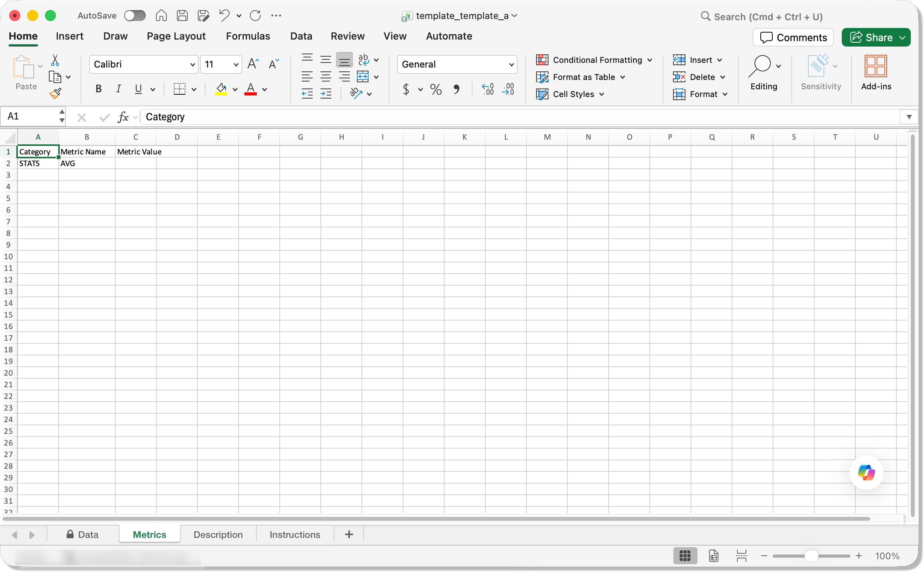Apply middle vertical alignment
The width and height of the screenshot is (924, 572).
(x=326, y=59)
